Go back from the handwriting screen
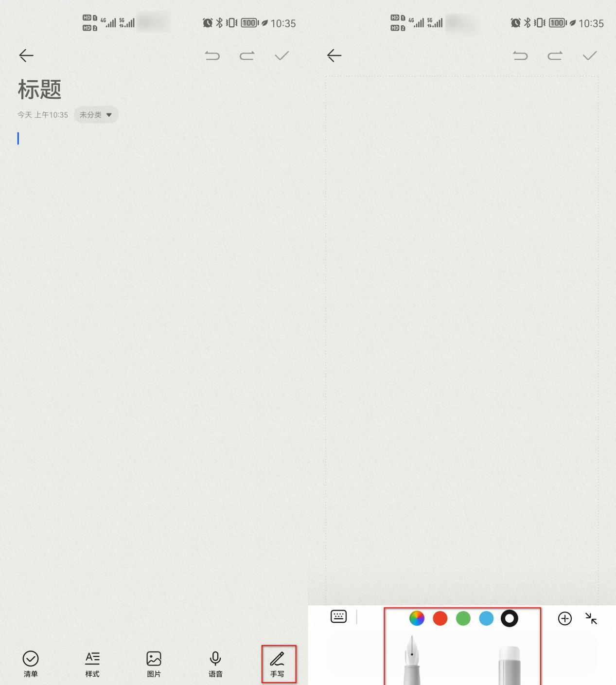Screen dimensions: 616x685 pyautogui.click(x=334, y=55)
